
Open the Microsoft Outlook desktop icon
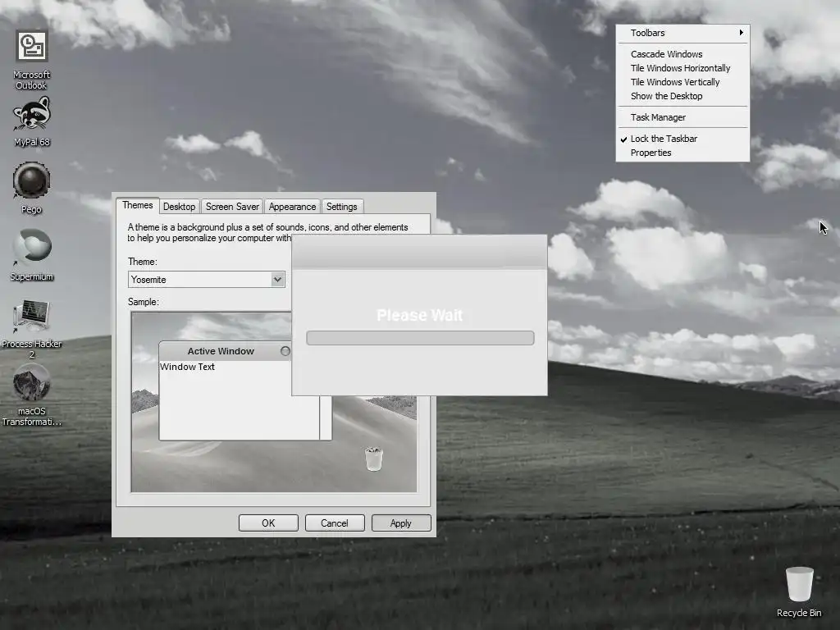coord(32,59)
